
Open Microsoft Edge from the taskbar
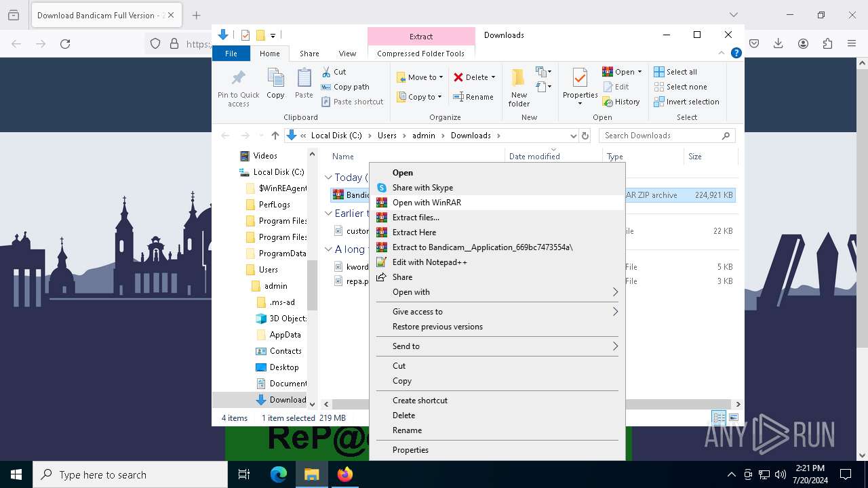point(279,475)
